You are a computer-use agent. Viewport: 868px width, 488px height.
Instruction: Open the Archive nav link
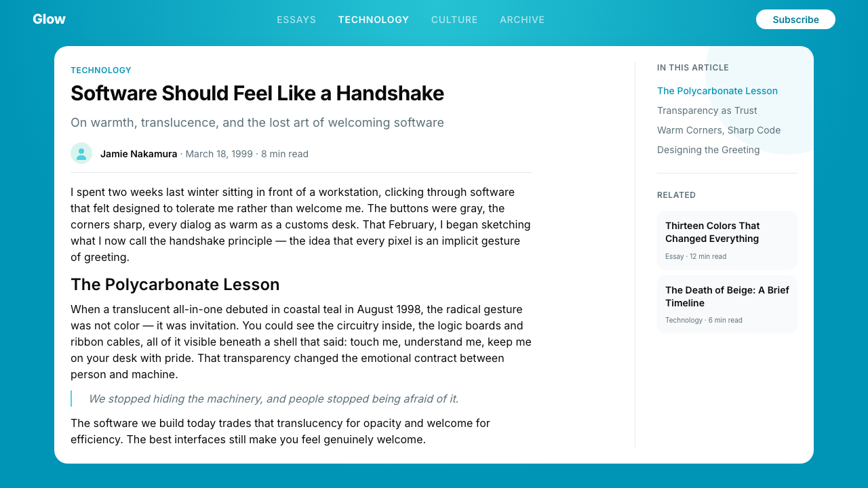tap(522, 20)
